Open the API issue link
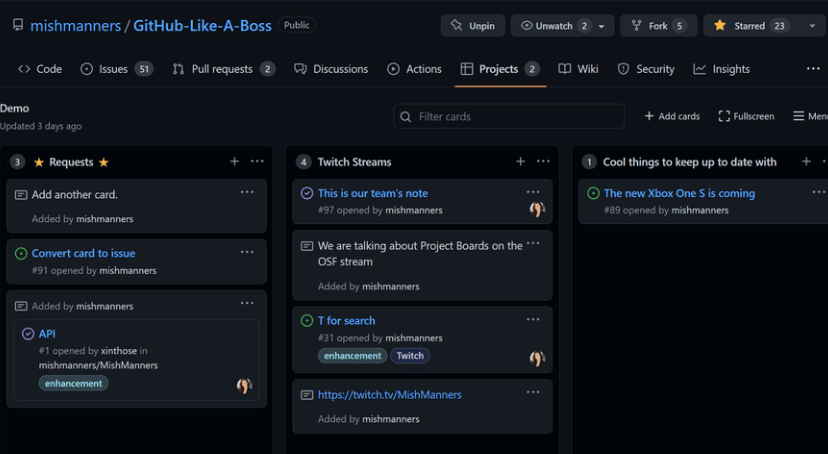The image size is (828, 454). click(47, 334)
